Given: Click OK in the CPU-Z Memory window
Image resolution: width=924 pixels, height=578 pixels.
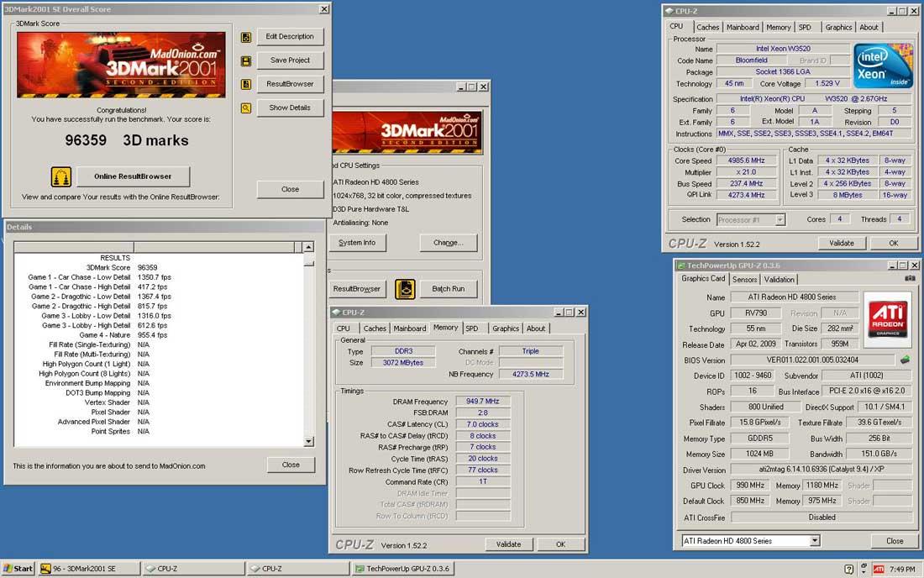Looking at the screenshot, I should (x=560, y=544).
